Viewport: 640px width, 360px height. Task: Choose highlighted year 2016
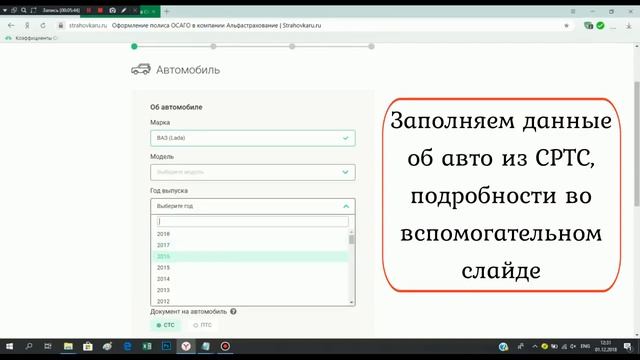point(250,256)
